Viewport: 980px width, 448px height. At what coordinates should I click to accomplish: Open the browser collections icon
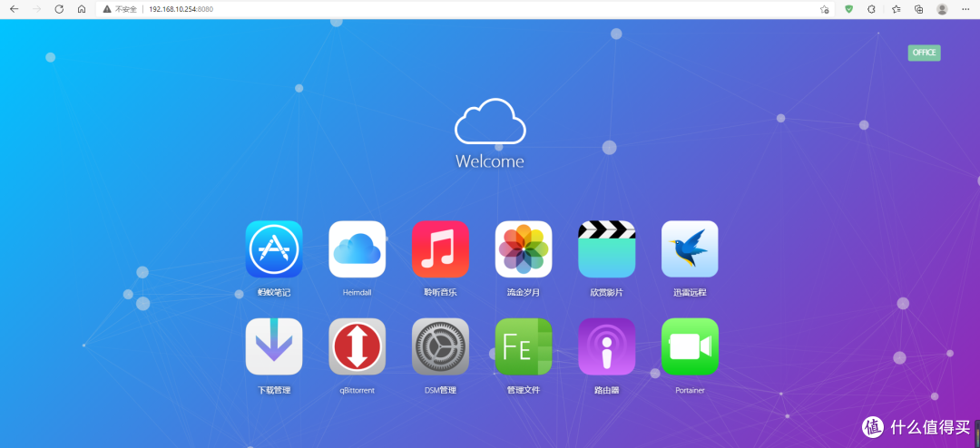[x=918, y=9]
